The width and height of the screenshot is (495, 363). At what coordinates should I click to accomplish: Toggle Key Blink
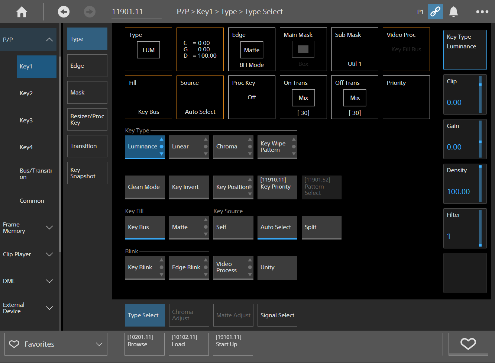click(x=145, y=268)
